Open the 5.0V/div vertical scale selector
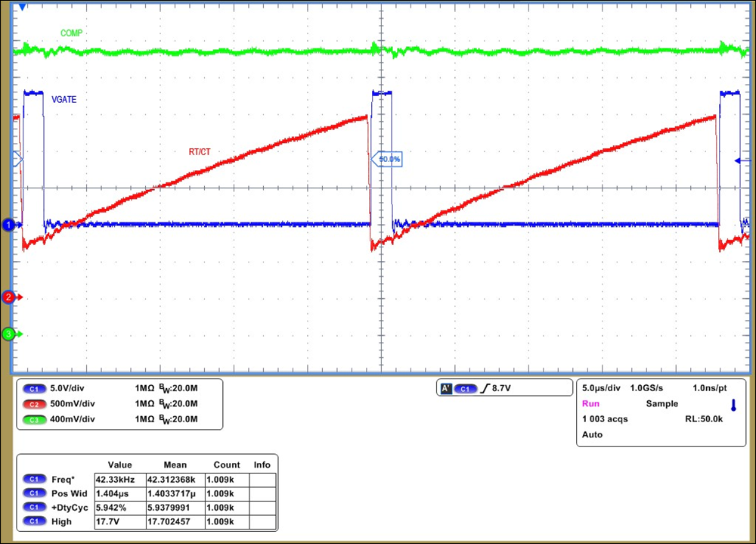 point(68,388)
